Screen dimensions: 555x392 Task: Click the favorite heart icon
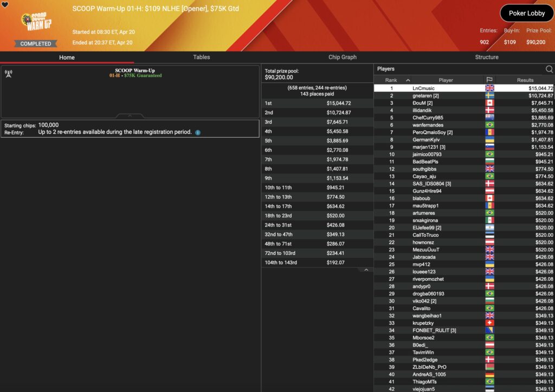click(5, 4)
